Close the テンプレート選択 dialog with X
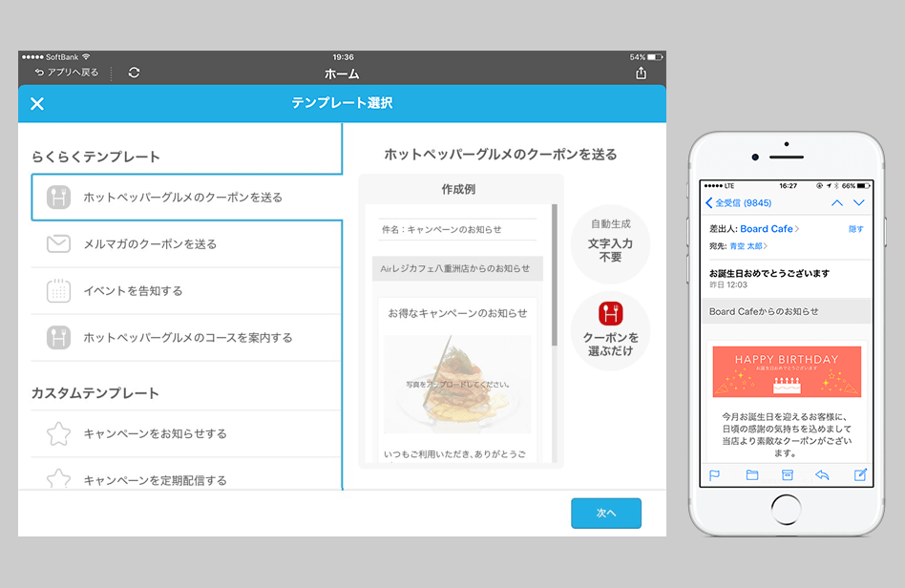Viewport: 905px width, 588px height. click(x=37, y=104)
